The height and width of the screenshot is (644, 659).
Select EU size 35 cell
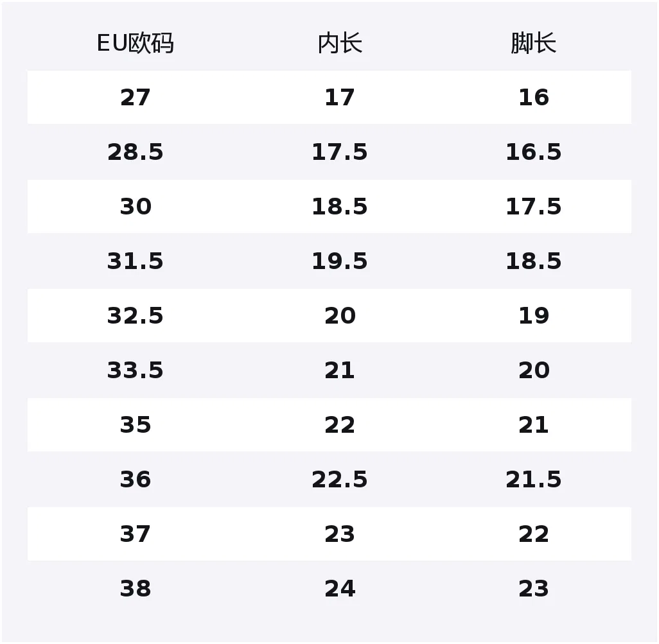pos(136,425)
